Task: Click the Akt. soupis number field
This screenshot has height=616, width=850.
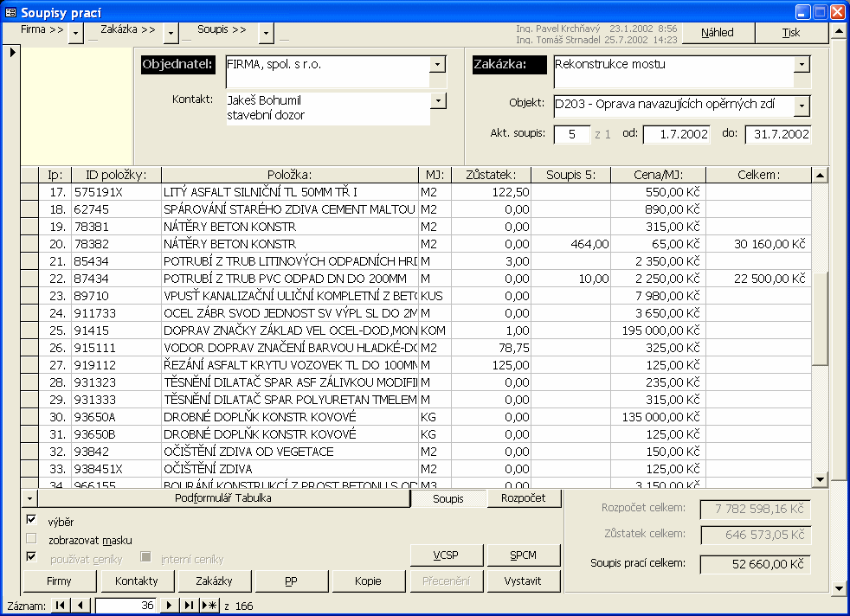Action: pyautogui.click(x=572, y=134)
